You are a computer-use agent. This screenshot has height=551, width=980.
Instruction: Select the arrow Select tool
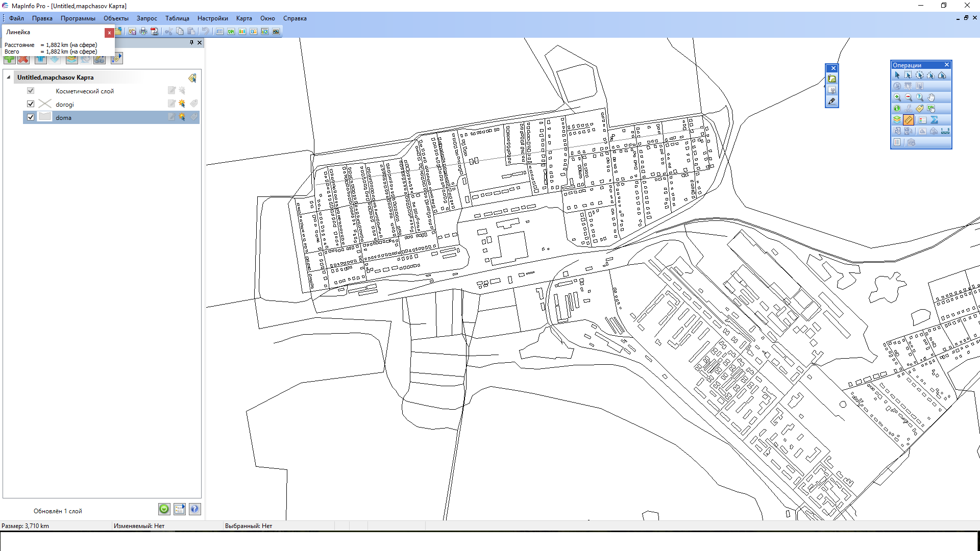pos(897,75)
